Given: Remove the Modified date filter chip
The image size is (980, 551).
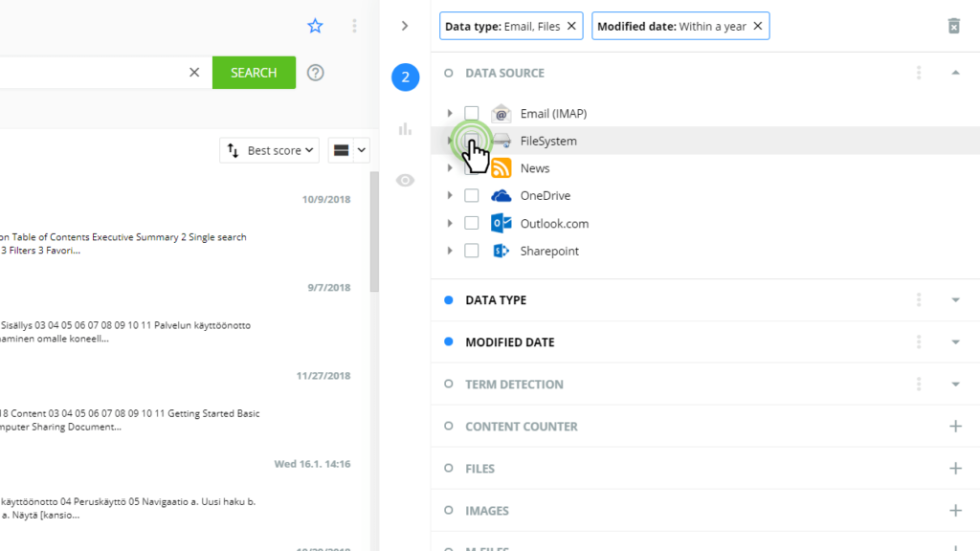Looking at the screenshot, I should coord(758,26).
